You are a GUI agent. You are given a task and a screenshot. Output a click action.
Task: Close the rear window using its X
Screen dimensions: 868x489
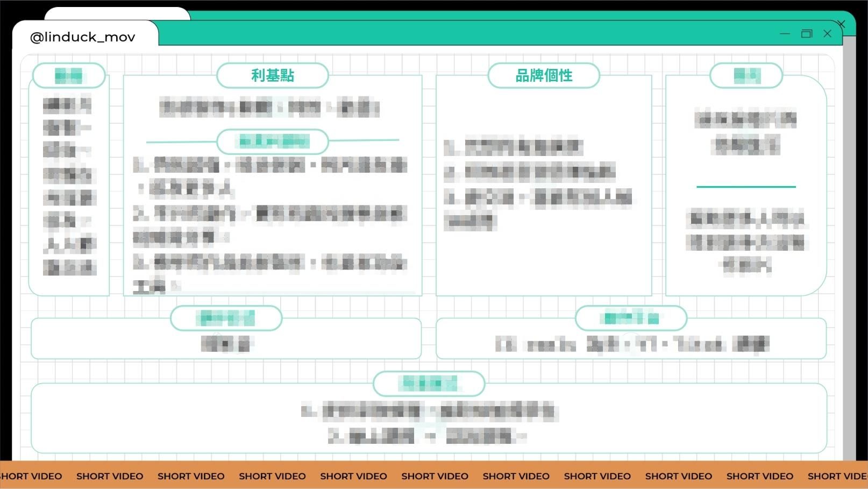pyautogui.click(x=842, y=24)
